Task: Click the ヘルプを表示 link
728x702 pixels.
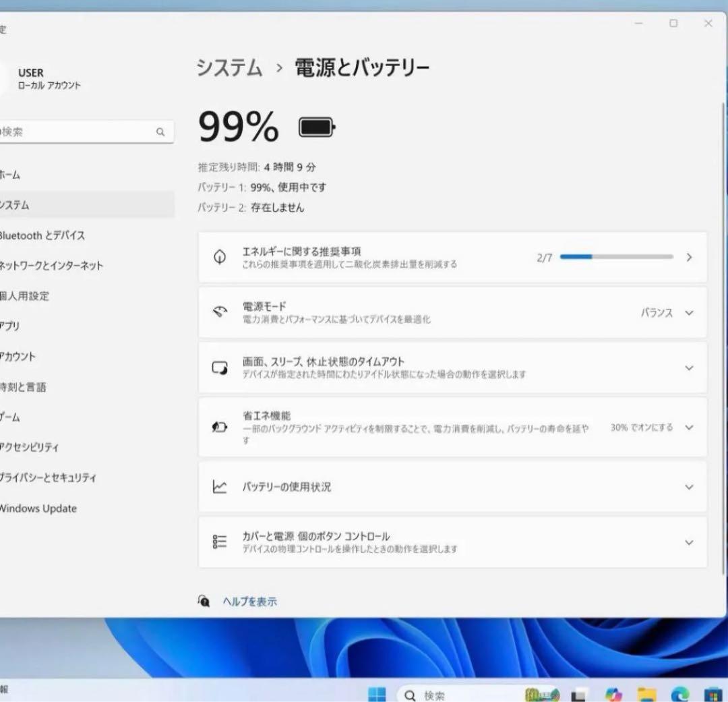Action: pos(250,600)
